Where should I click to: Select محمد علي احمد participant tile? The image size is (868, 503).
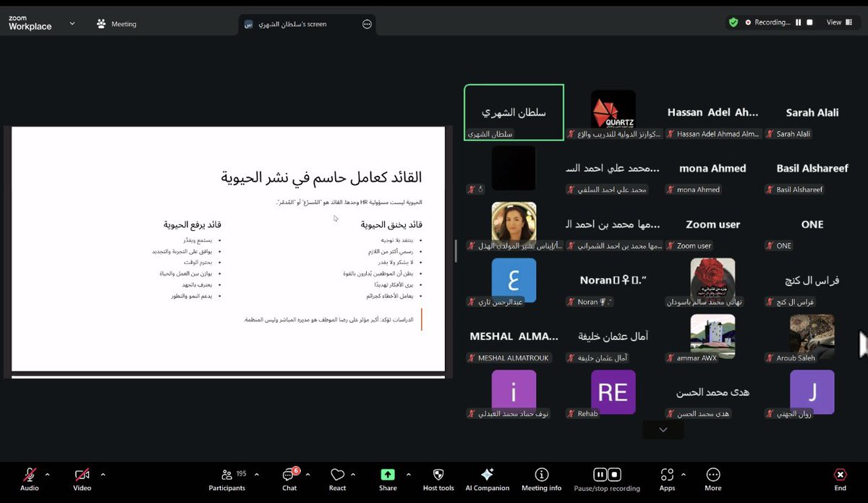tap(613, 168)
